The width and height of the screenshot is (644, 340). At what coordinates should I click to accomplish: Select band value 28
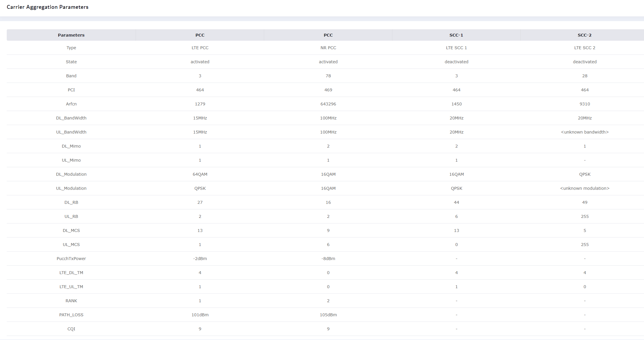[x=585, y=76]
